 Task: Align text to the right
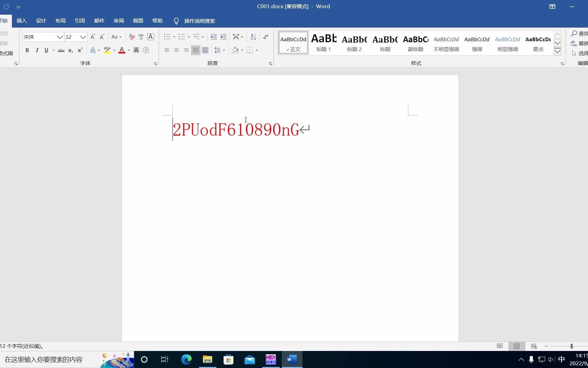tap(186, 50)
